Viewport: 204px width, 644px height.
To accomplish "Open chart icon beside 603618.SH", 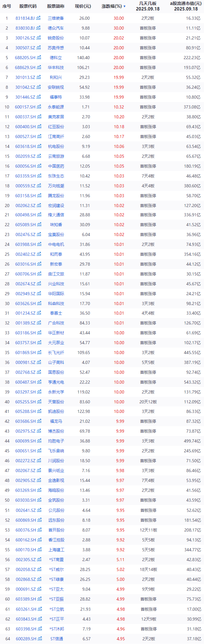I will click(x=39, y=146).
